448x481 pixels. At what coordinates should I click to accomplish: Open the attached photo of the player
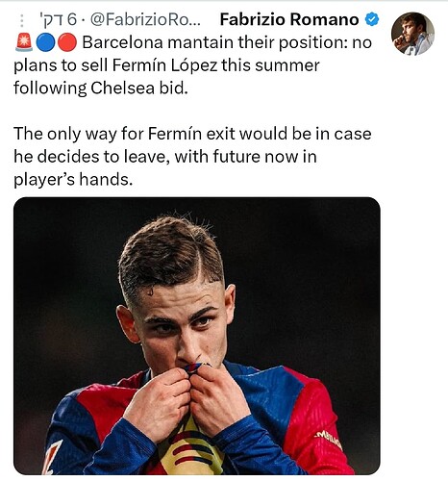pos(197,336)
